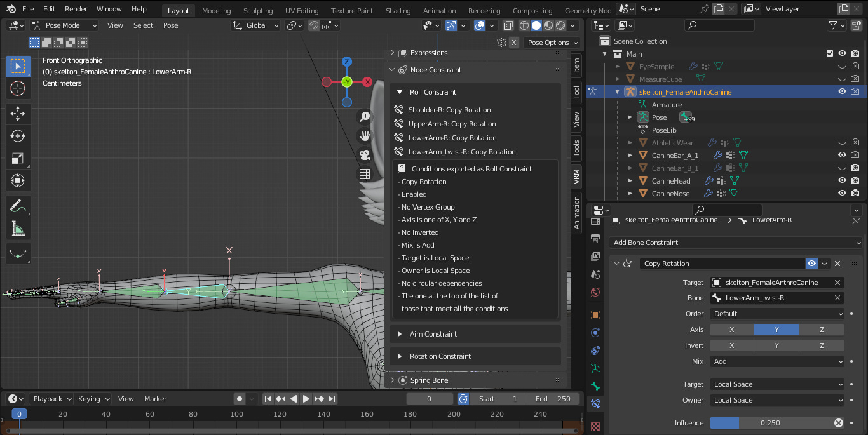Expand the Spring Bone panel
The image size is (868, 435).
(x=429, y=380)
